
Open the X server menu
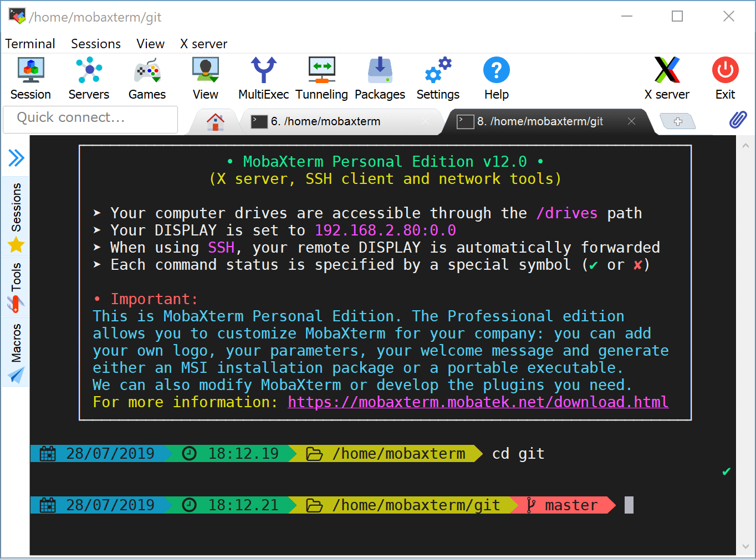coord(203,44)
